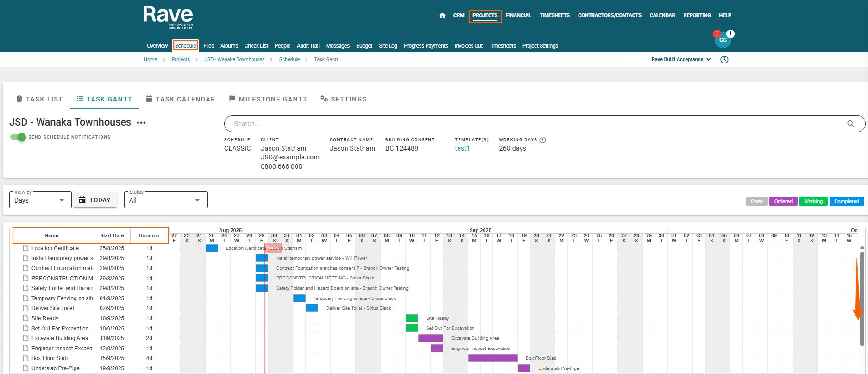868x374 pixels.
Task: Select the green Site Ready Gantt bar
Action: click(412, 318)
